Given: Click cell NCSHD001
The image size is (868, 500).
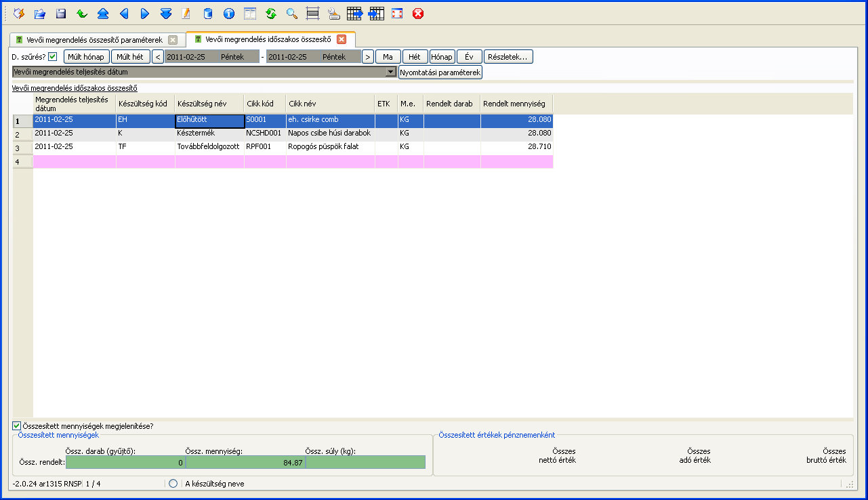Looking at the screenshot, I should tap(265, 134).
